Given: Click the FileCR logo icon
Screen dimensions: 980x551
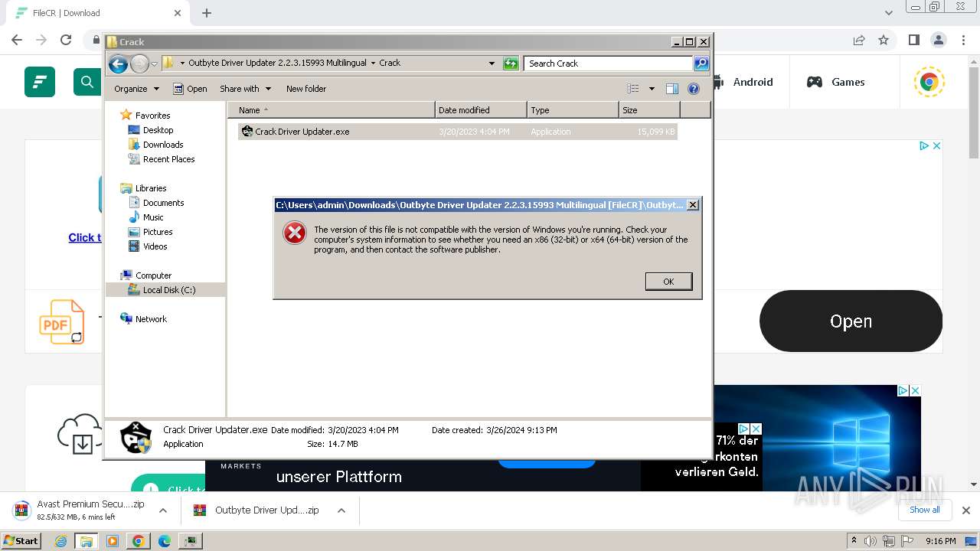Looking at the screenshot, I should (x=40, y=82).
